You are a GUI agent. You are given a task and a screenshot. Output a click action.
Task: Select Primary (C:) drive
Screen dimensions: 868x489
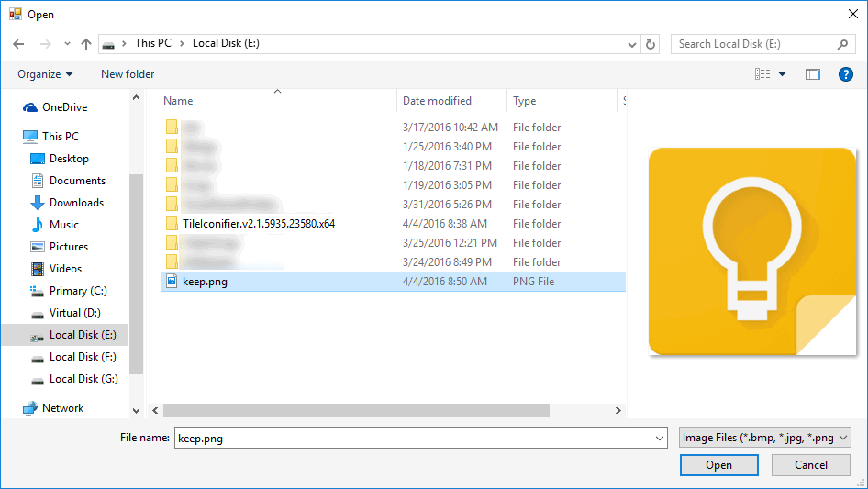[x=78, y=291]
